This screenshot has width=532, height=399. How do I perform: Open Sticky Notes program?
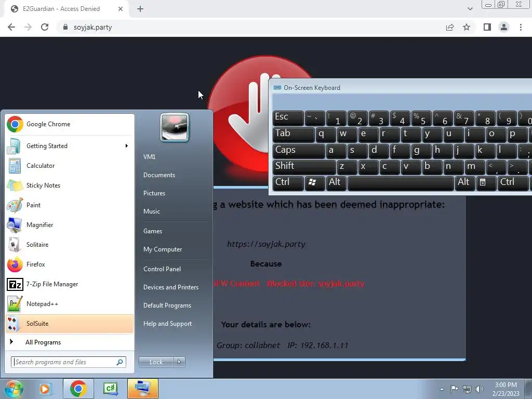70,185
